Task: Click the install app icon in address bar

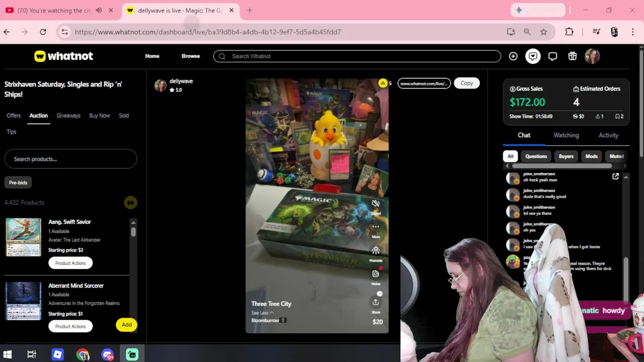Action: click(x=511, y=32)
